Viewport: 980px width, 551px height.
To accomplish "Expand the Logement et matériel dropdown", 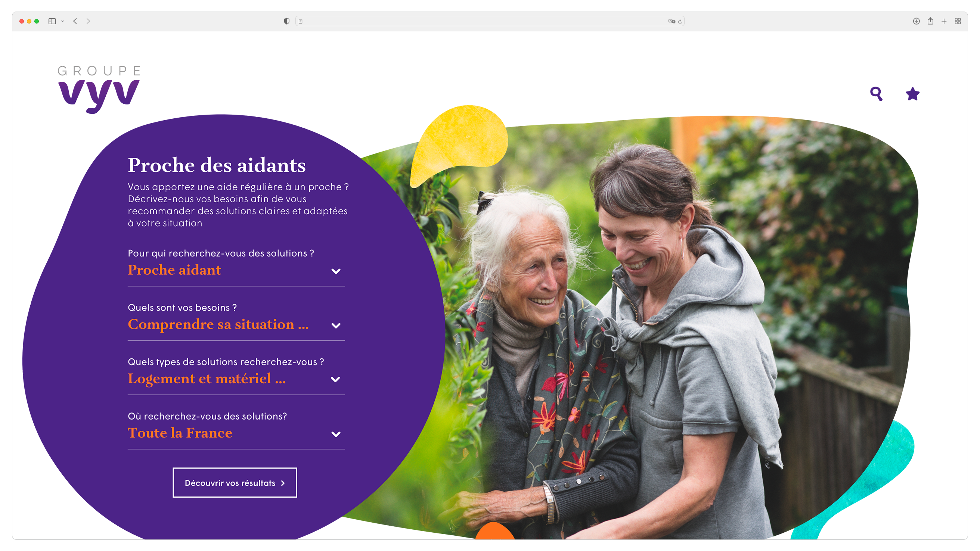I will tap(236, 379).
